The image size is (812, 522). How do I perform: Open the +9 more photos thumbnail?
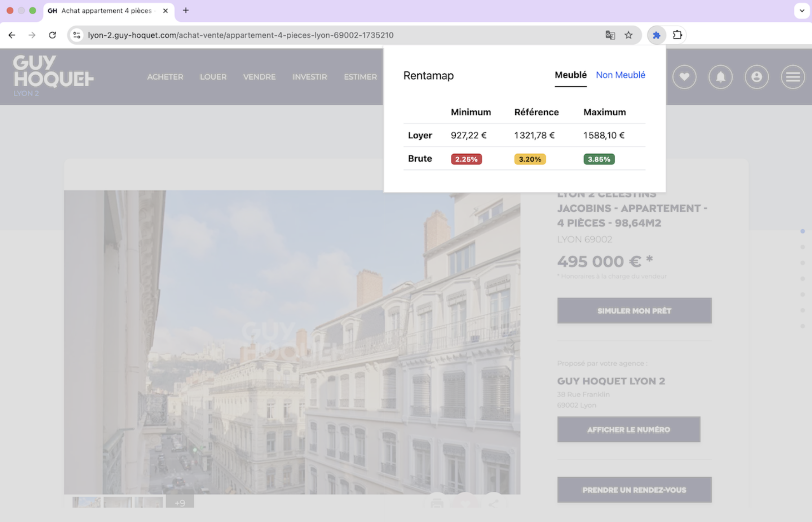180,503
